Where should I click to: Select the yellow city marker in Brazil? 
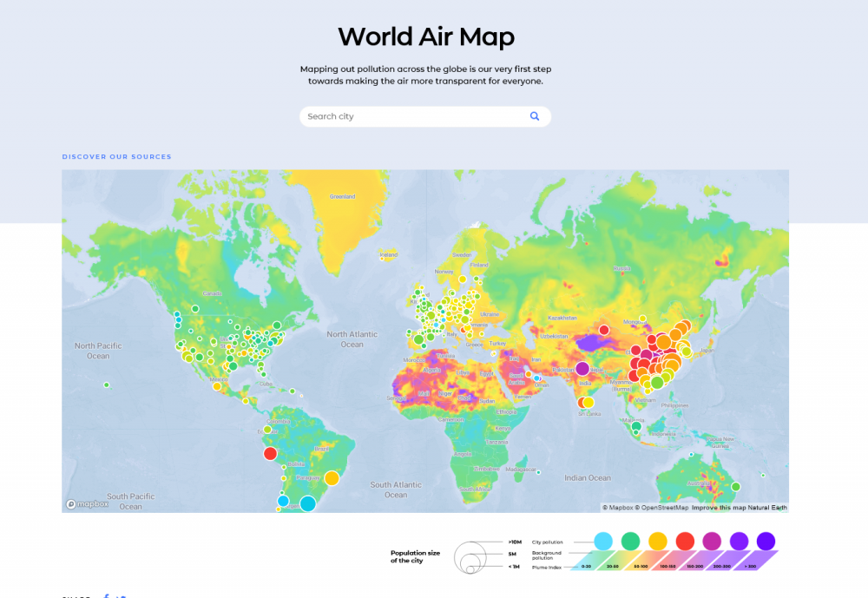coord(332,478)
